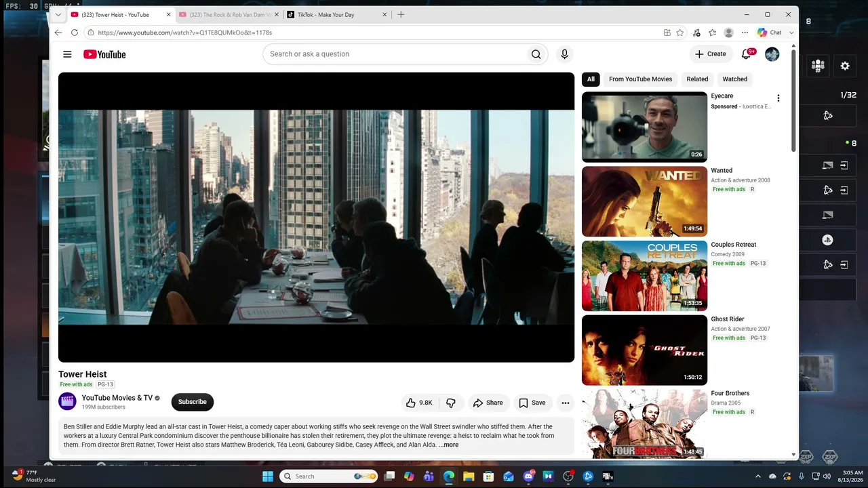Open the Eyecare ad options menu
Screen dimensions: 868x488
click(x=778, y=98)
